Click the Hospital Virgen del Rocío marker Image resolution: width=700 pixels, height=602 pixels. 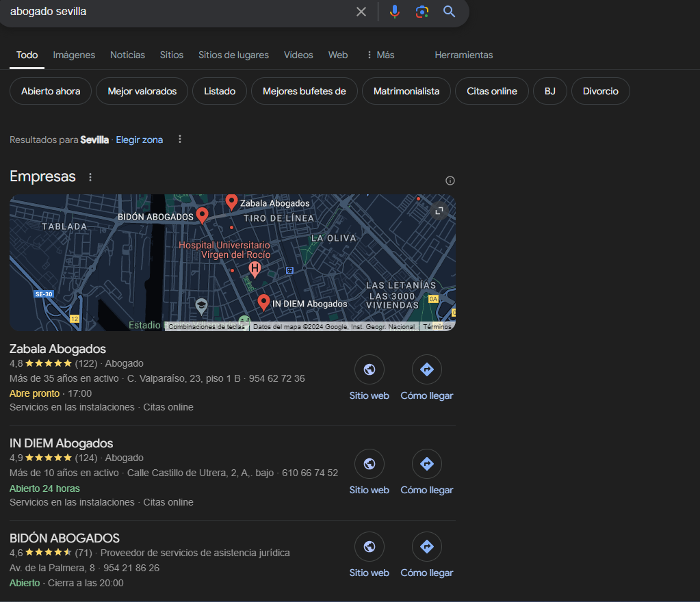pyautogui.click(x=255, y=270)
